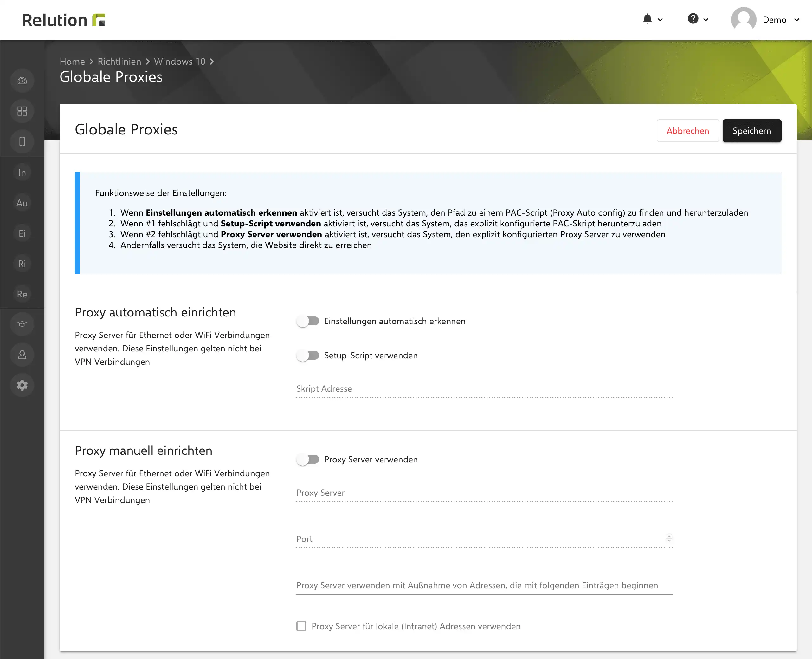Go to Richtlinien in breadcrumb
Screen dimensions: 812x659
click(x=119, y=62)
